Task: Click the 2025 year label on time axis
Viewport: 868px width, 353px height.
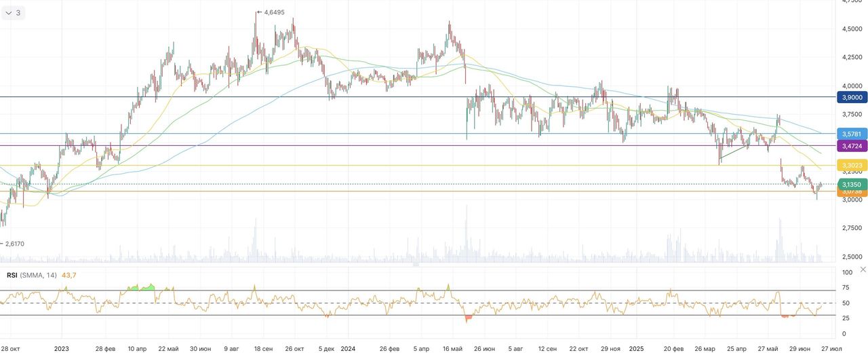Action: click(635, 348)
